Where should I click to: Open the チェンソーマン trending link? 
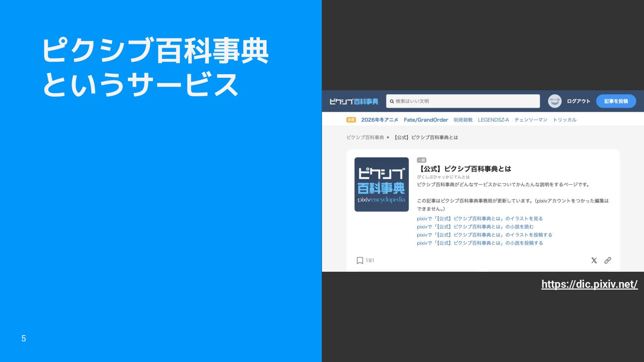[x=531, y=120]
